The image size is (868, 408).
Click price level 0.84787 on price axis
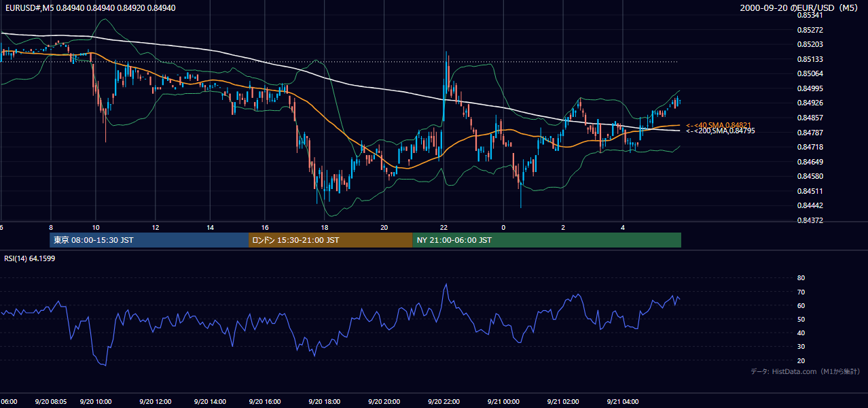[810, 133]
